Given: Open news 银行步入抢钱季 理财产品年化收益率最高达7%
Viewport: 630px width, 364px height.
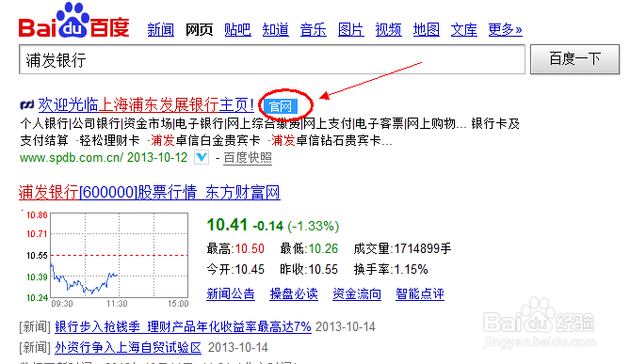Looking at the screenshot, I should (183, 326).
